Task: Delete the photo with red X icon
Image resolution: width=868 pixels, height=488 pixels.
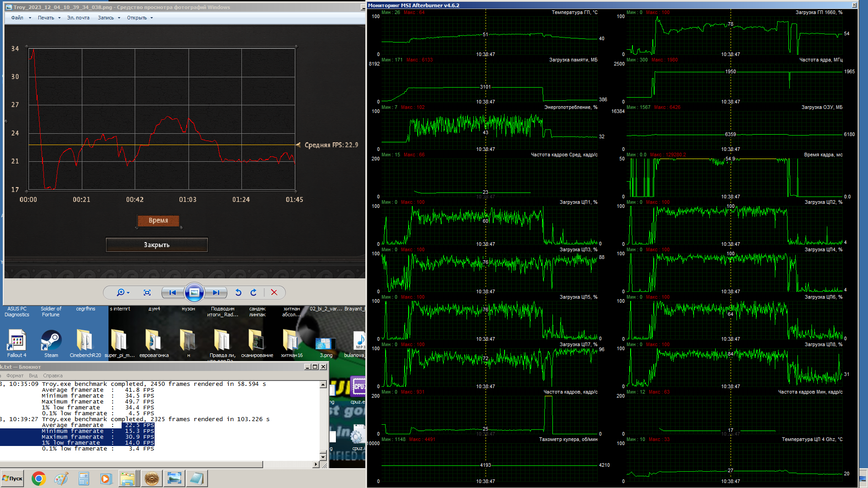Action: click(274, 293)
